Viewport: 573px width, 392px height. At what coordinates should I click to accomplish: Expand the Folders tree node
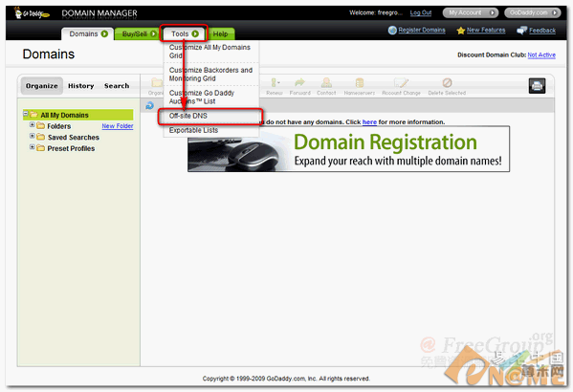[33, 125]
